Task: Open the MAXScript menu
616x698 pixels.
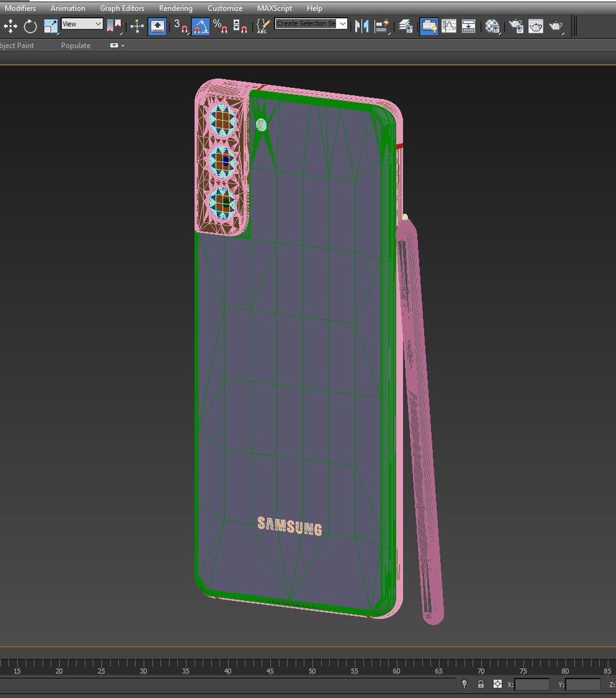Action: click(275, 8)
